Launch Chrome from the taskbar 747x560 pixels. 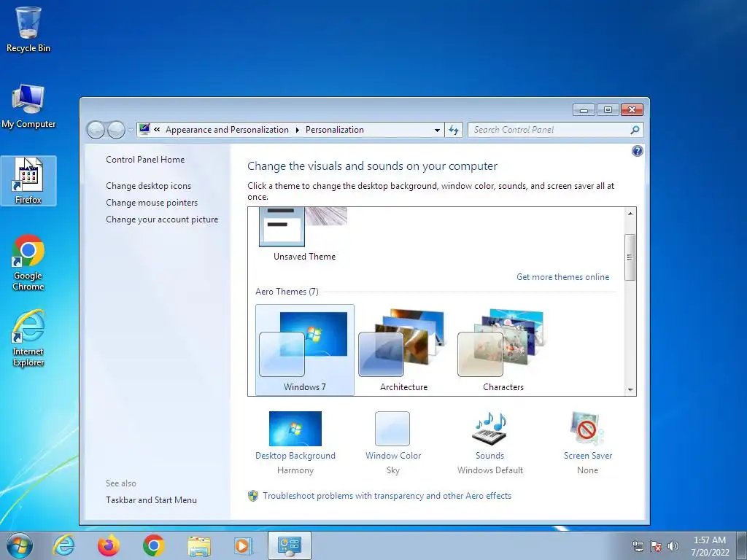click(153, 545)
